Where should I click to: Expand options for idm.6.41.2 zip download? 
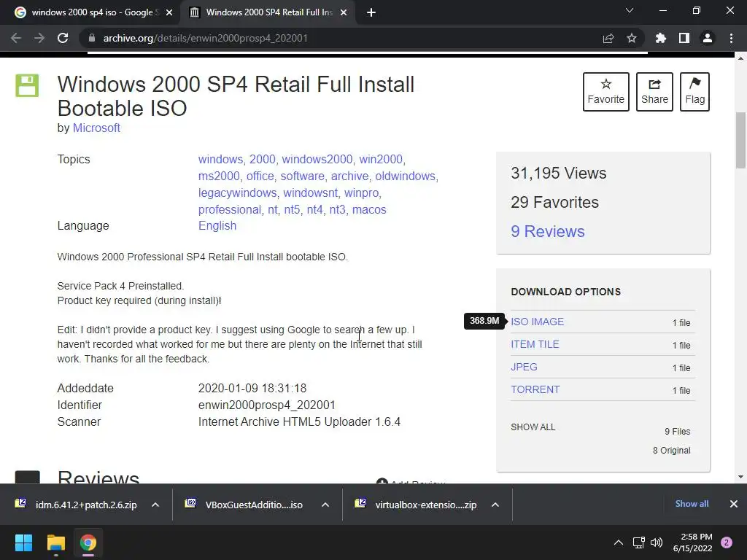(x=155, y=505)
